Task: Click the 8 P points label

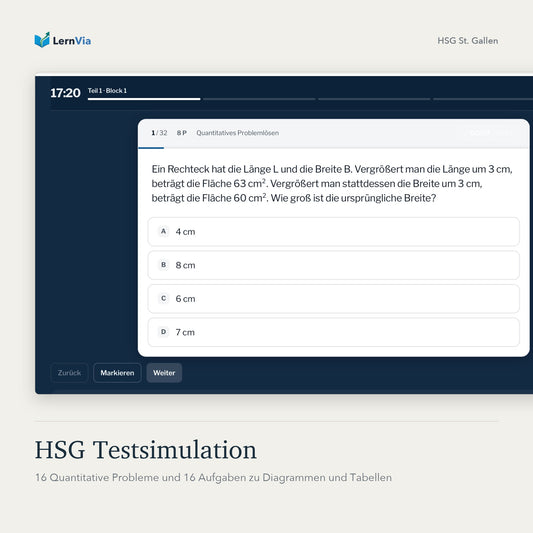Action: click(182, 133)
